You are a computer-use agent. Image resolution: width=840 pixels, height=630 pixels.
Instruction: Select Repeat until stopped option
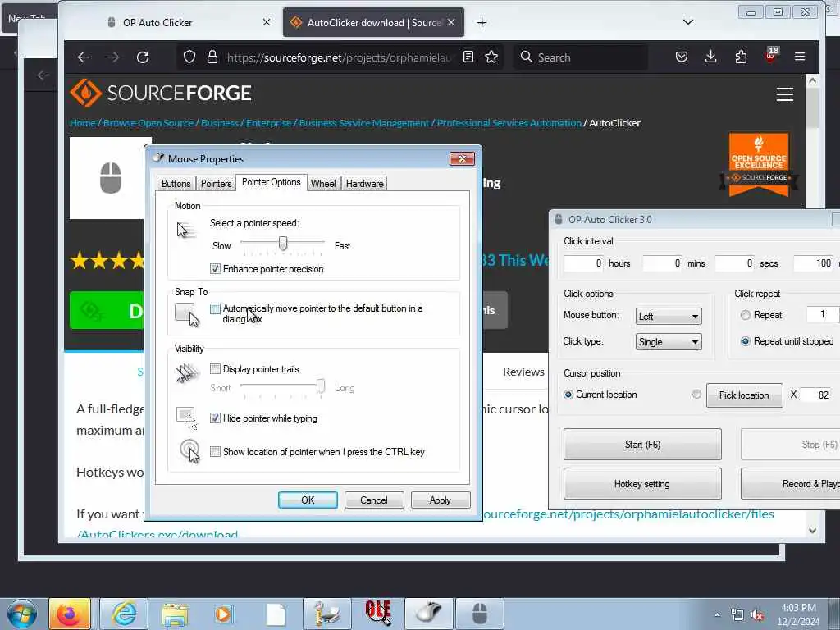click(745, 341)
